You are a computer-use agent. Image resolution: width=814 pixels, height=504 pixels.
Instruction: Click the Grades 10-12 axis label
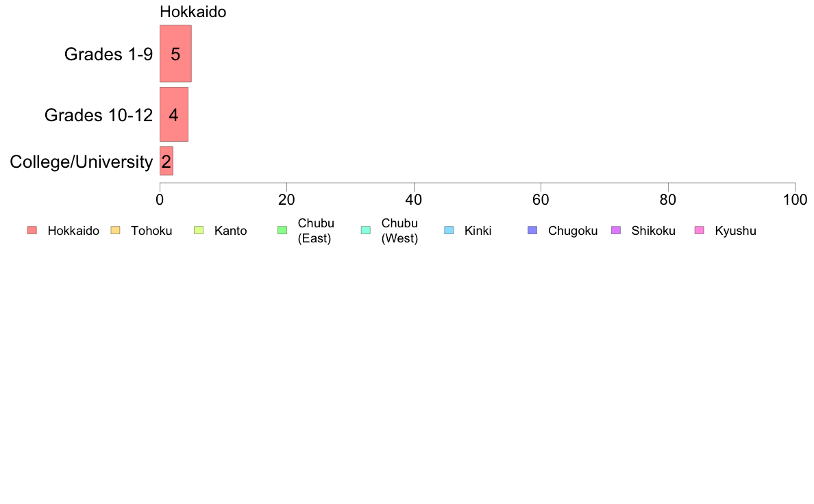(x=98, y=115)
